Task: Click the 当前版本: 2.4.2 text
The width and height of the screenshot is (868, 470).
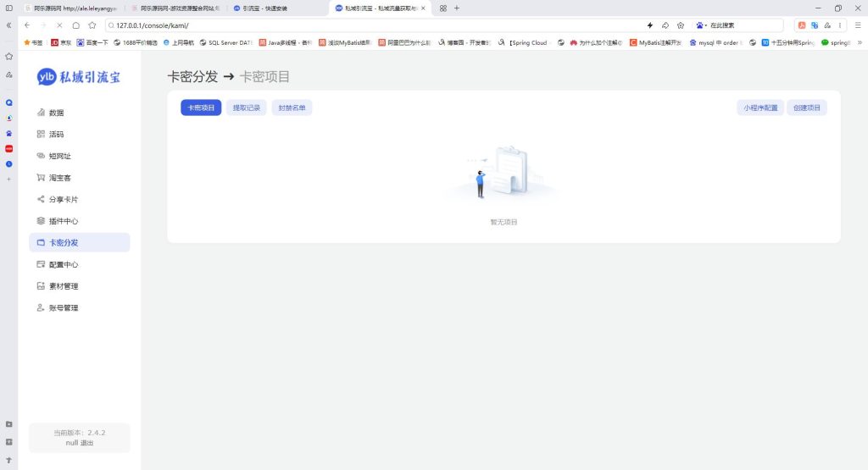Action: tap(79, 433)
